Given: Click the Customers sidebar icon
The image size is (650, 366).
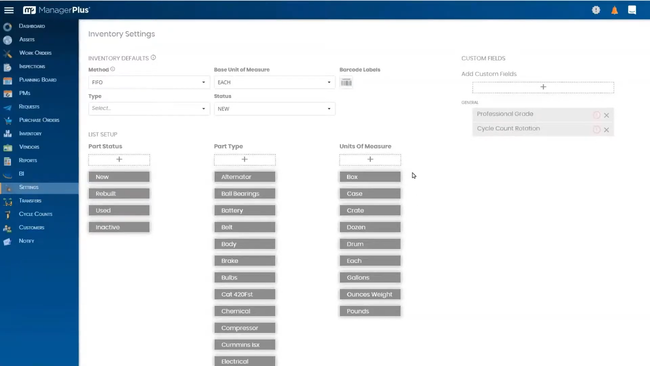Looking at the screenshot, I should (7, 228).
